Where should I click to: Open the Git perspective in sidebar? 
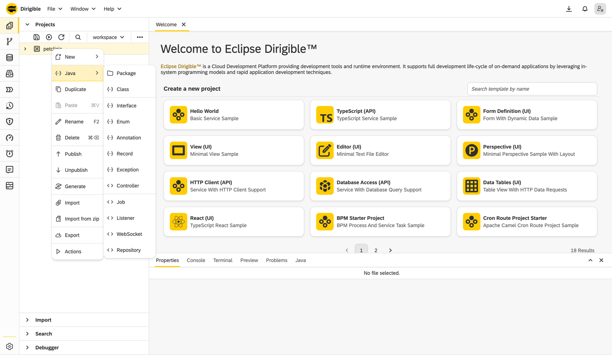tap(9, 41)
